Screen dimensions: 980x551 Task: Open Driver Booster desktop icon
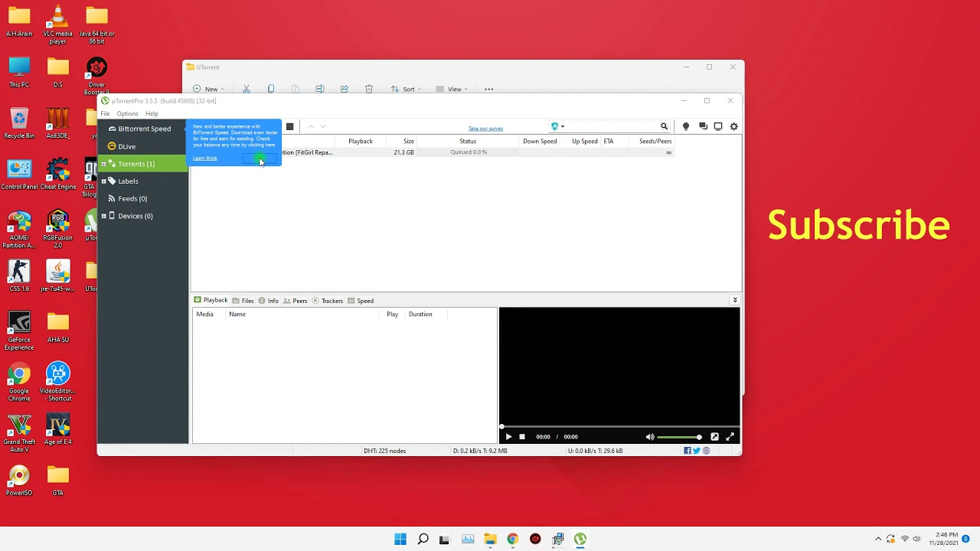[96, 77]
